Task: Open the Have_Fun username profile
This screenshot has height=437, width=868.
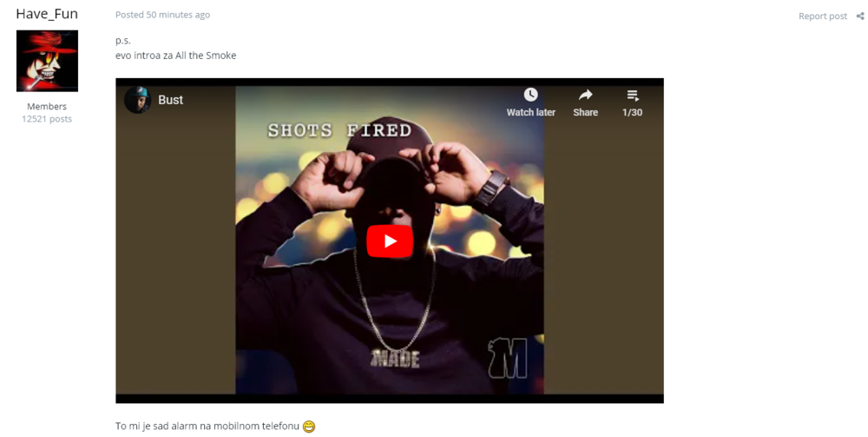Action: (x=47, y=13)
